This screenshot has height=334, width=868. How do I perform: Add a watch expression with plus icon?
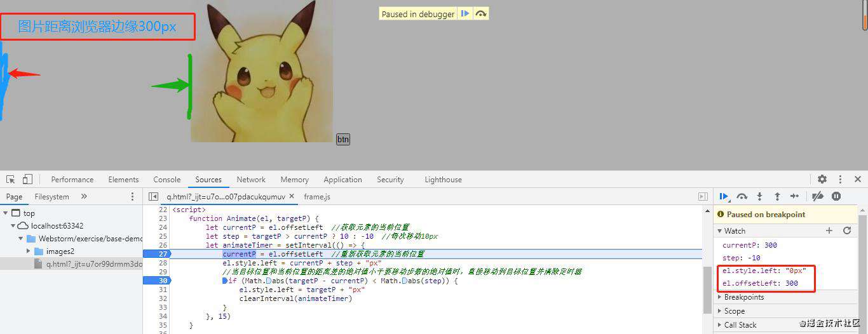click(x=829, y=230)
